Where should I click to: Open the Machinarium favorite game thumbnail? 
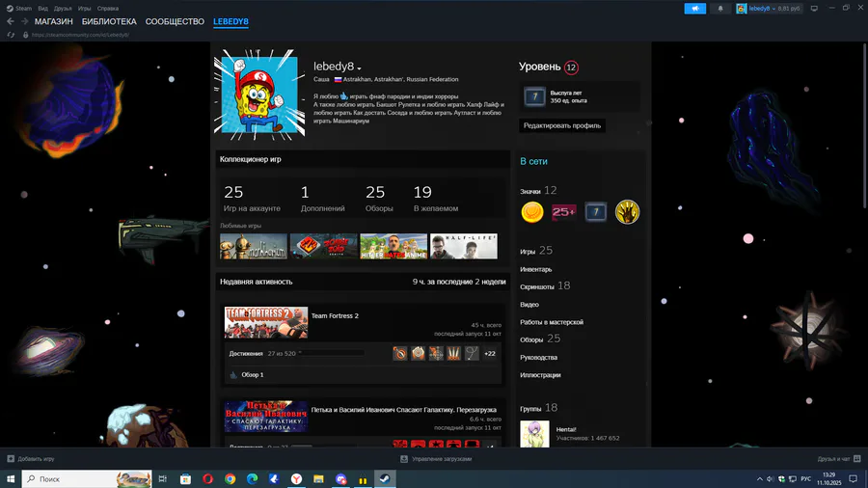pos(254,246)
